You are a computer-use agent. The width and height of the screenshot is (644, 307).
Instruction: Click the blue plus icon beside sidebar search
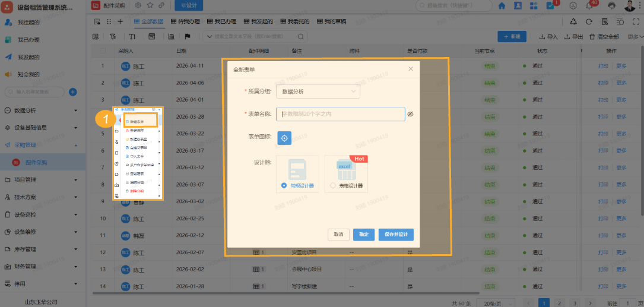[73, 91]
